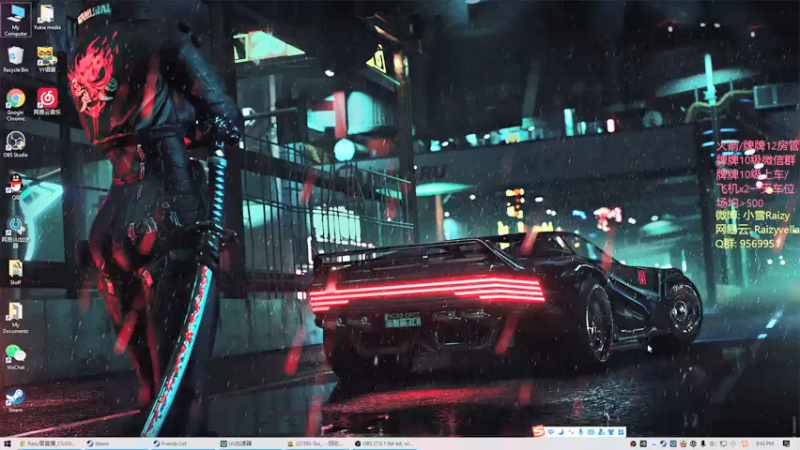Click the OBS tray icon
This screenshot has width=800, height=450.
click(x=693, y=444)
